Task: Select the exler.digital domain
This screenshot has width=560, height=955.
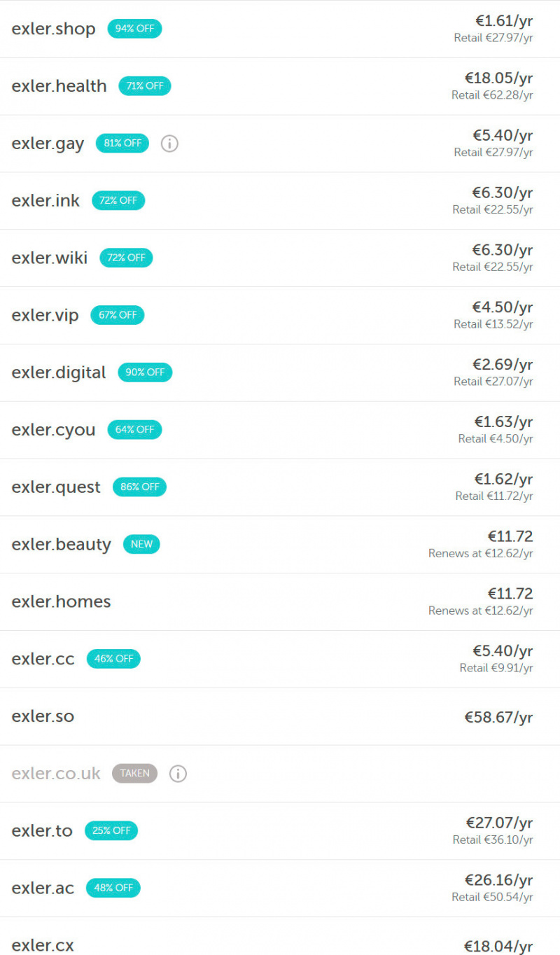Action: tap(59, 372)
